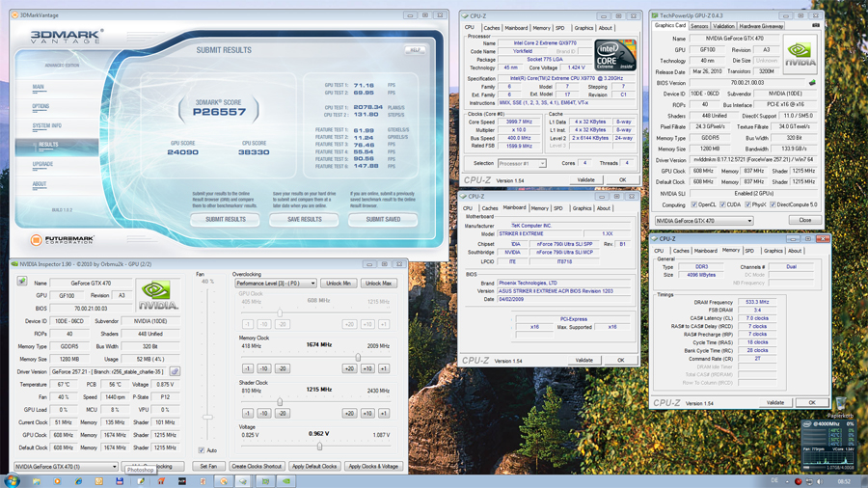Click the NVIDIA logo in GPU-Z
The height and width of the screenshot is (488, 868).
[800, 54]
